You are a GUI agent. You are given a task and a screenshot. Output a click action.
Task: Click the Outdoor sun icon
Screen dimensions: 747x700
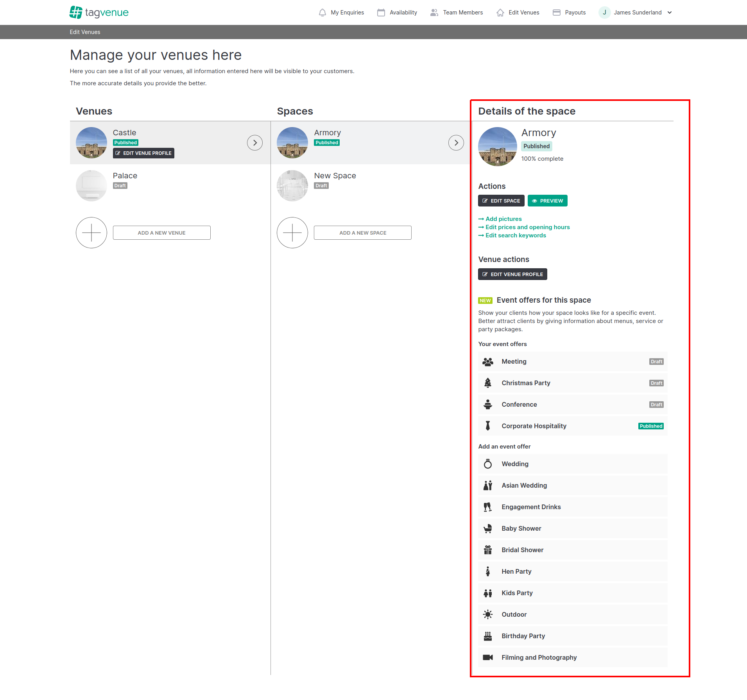(x=488, y=615)
